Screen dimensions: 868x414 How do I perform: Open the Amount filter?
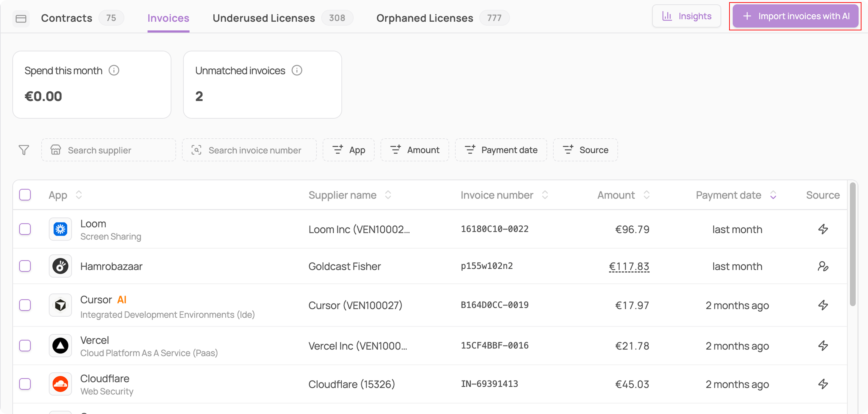pyautogui.click(x=415, y=150)
